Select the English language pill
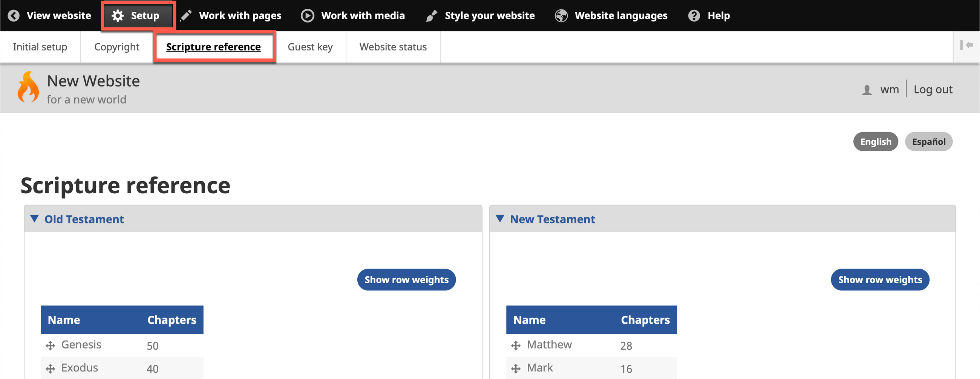This screenshot has height=379, width=980. (875, 142)
